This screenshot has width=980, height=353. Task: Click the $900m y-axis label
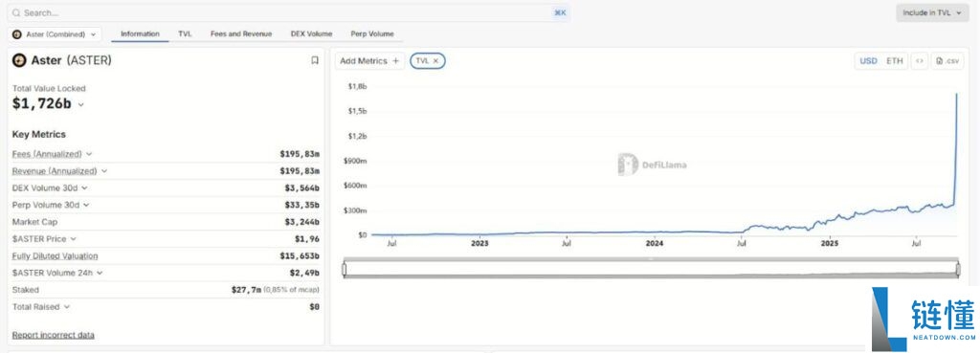pos(355,161)
